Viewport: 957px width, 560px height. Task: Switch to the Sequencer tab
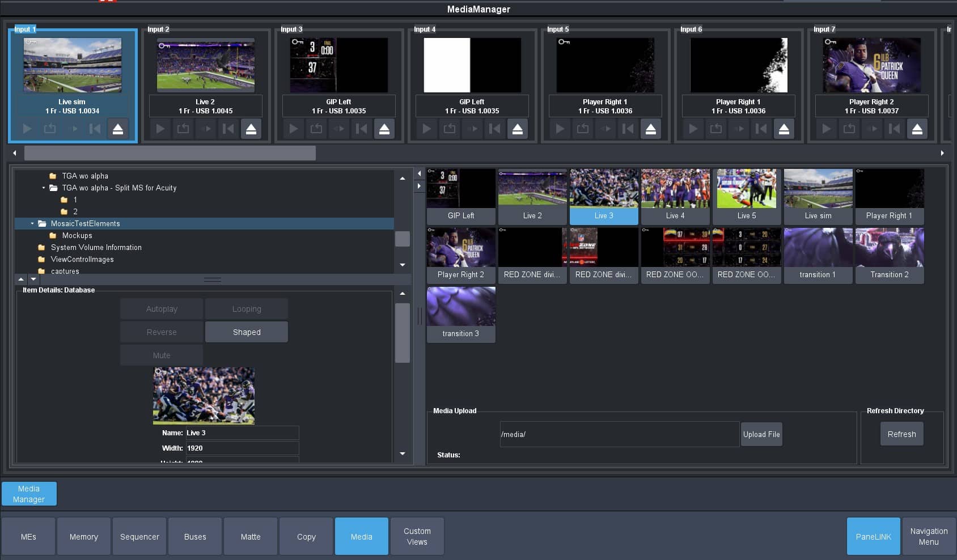coord(139,536)
